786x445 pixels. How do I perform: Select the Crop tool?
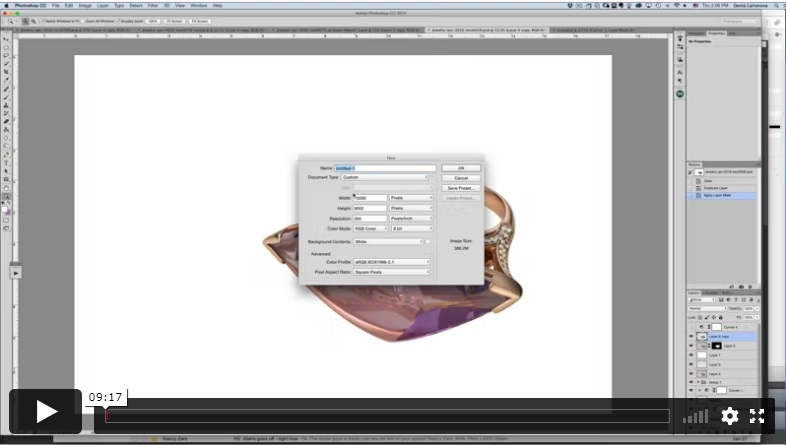coord(7,72)
